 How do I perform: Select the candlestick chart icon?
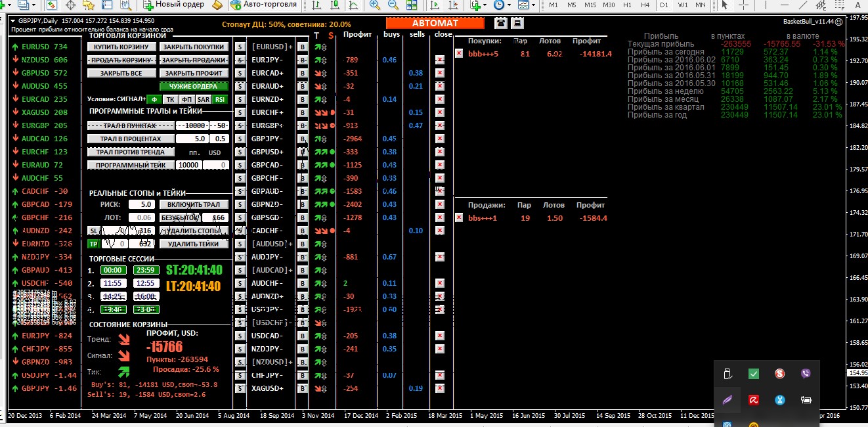pyautogui.click(x=335, y=5)
